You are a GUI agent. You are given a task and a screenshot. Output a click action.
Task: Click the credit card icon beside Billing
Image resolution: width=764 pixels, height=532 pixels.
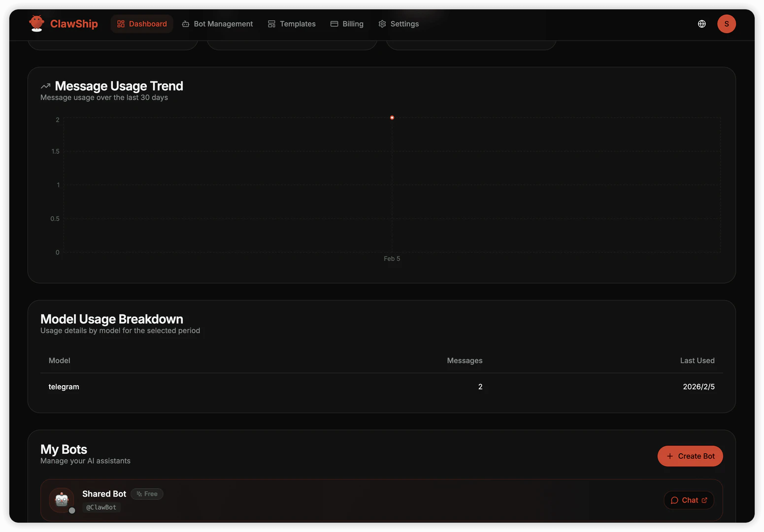(x=333, y=23)
